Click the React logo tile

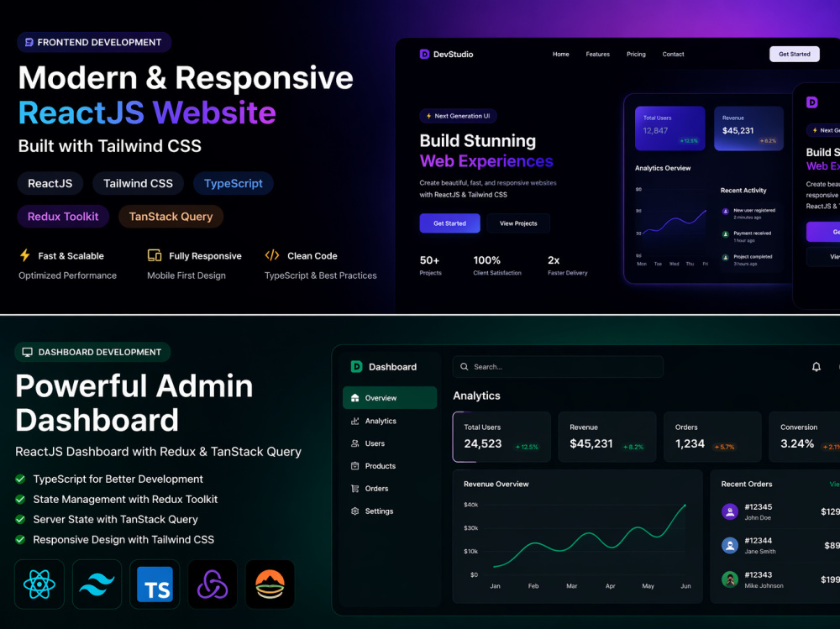click(x=39, y=584)
